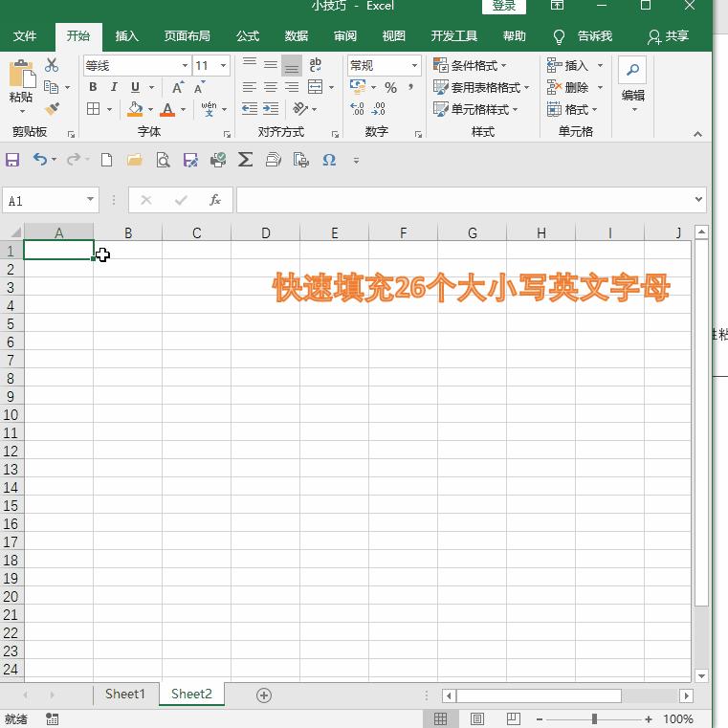Apply comma style format
This screenshot has width=728, height=728.
pos(411,87)
